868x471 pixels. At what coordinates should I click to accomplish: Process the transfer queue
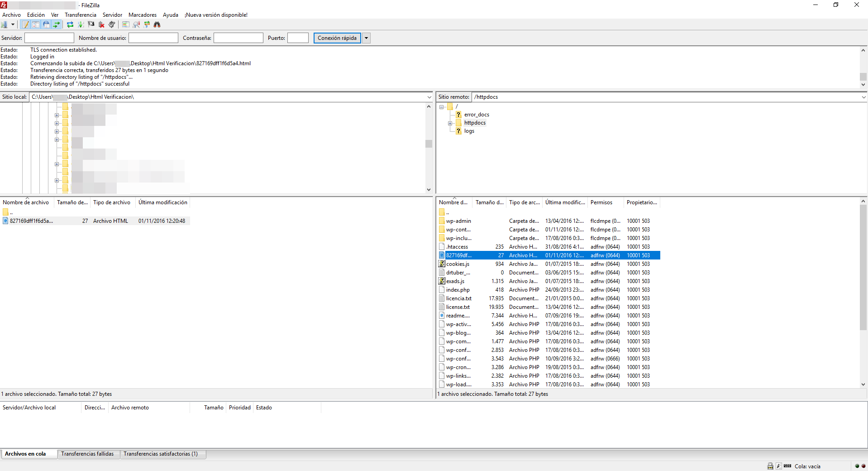click(81, 24)
